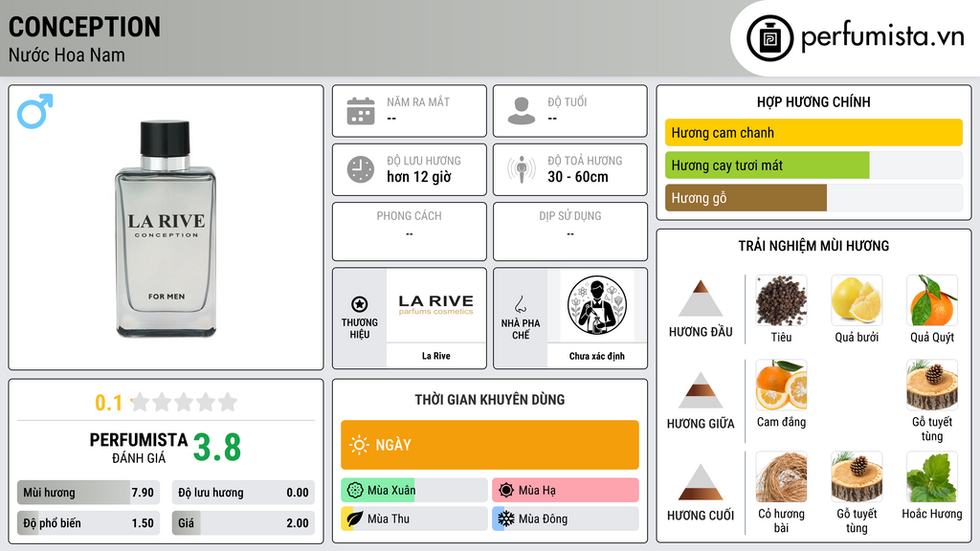
Task: Click the La Rive Conception bottle photo
Action: point(166,229)
